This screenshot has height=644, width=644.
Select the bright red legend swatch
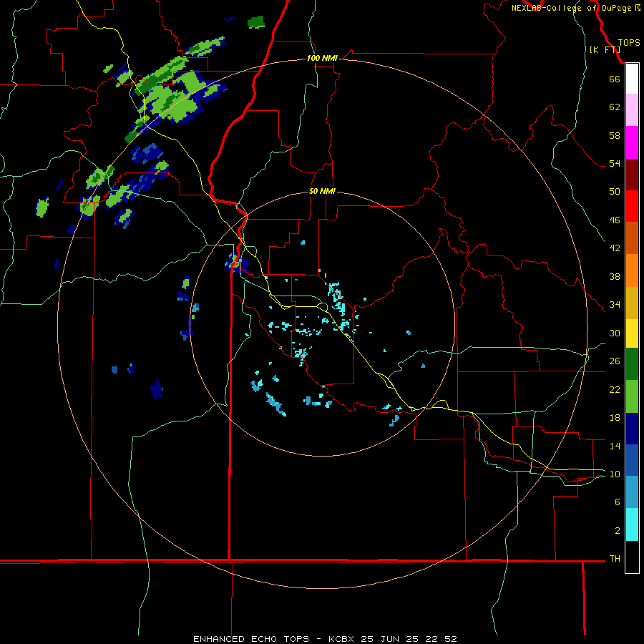pos(632,206)
